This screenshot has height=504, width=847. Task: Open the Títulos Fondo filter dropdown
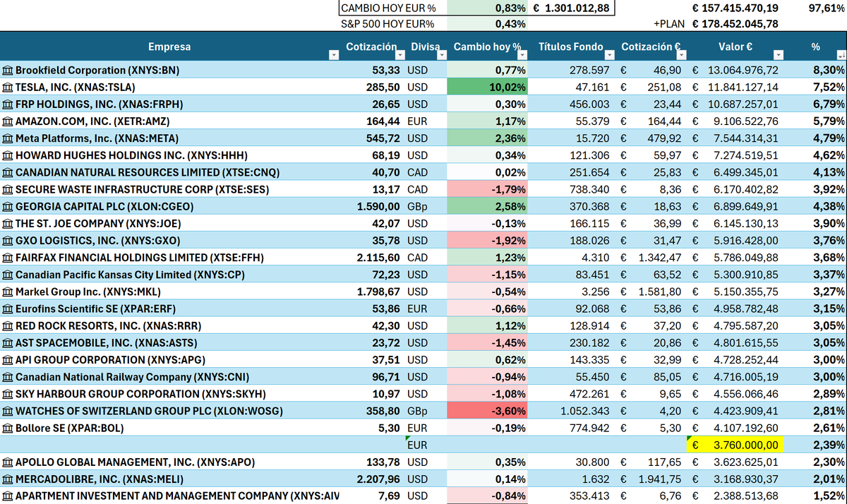(608, 55)
